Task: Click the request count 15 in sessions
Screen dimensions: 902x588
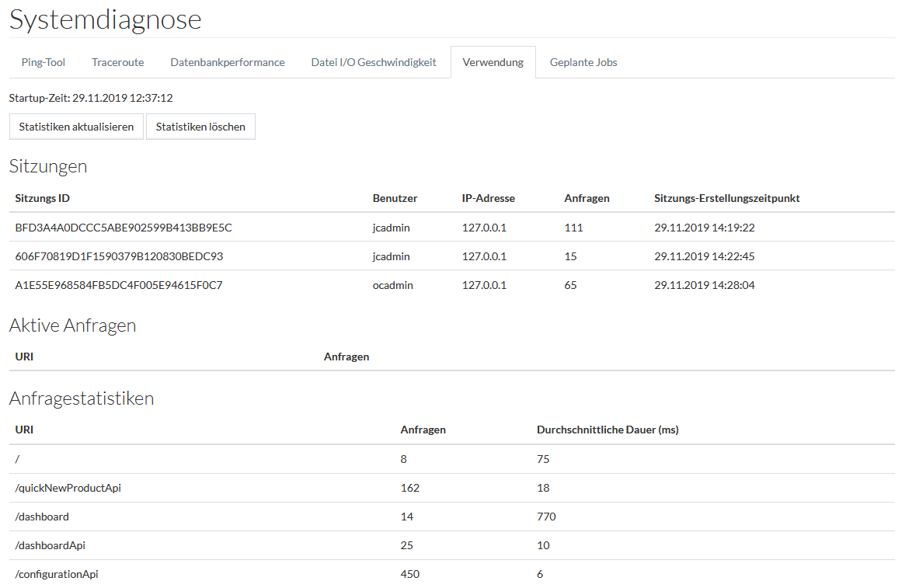Action: (x=570, y=256)
